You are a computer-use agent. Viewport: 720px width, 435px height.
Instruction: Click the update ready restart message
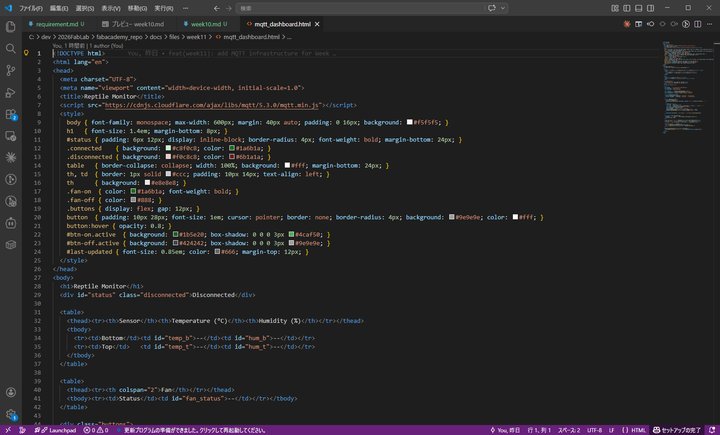(191, 430)
